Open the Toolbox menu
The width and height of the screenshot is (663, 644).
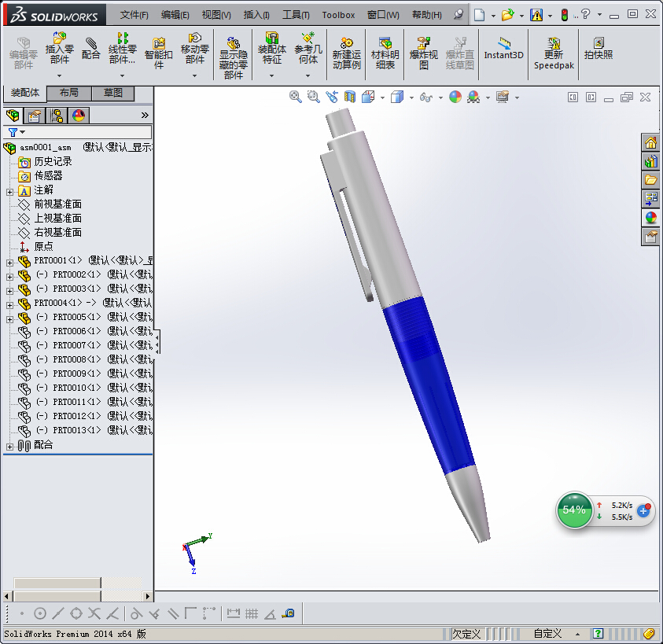click(x=338, y=15)
